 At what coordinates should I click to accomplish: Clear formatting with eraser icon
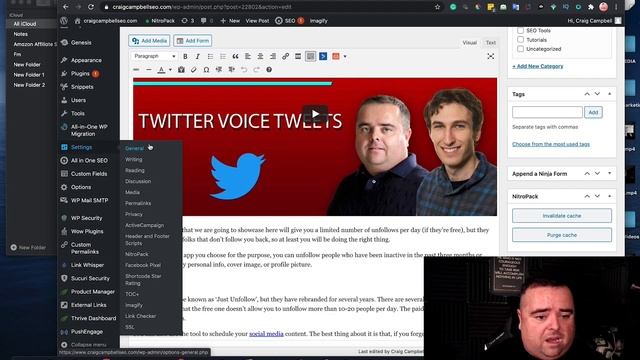tap(194, 70)
